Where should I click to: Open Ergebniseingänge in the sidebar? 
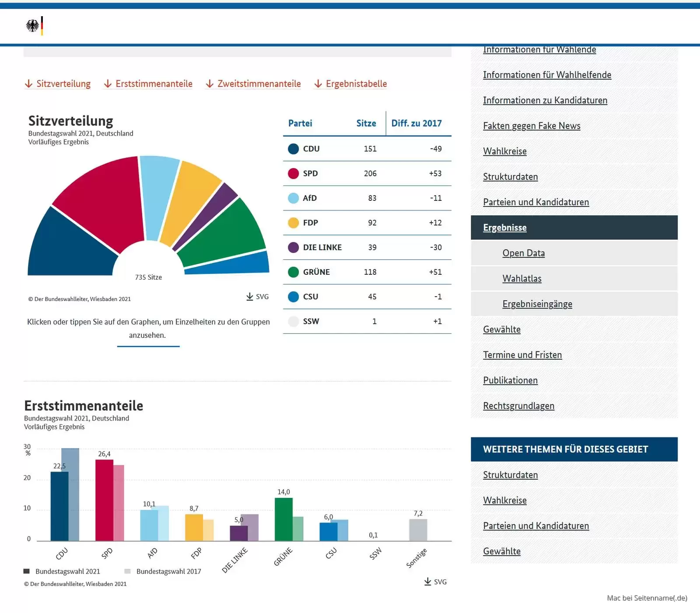537,304
